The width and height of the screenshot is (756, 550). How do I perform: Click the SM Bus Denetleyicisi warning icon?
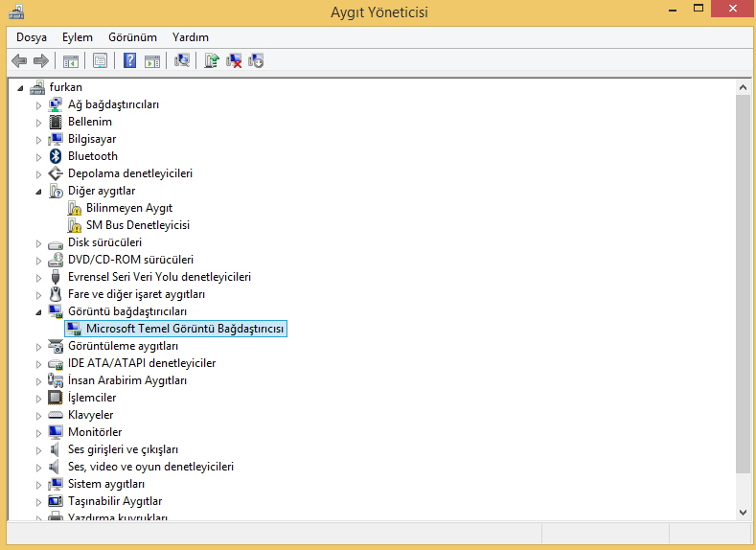74,225
